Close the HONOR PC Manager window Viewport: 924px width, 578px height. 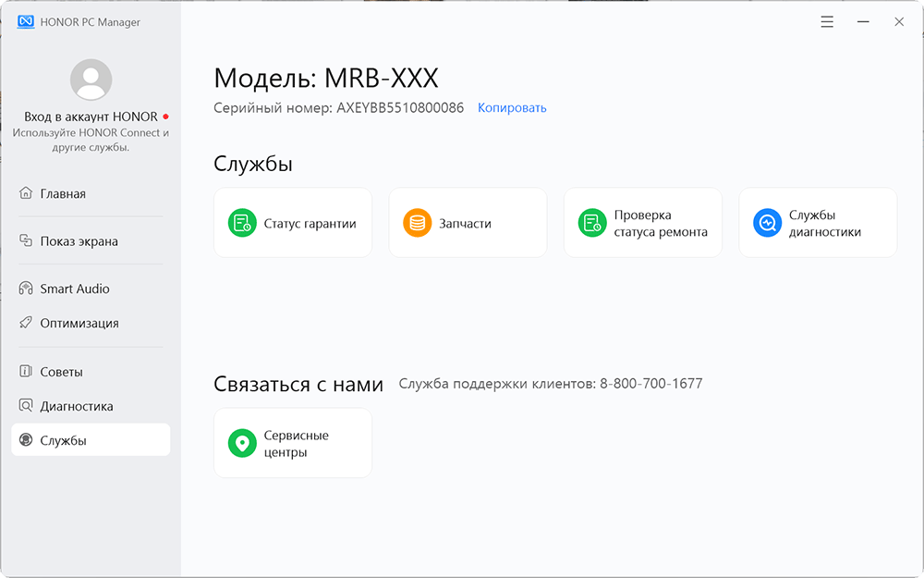tap(899, 22)
